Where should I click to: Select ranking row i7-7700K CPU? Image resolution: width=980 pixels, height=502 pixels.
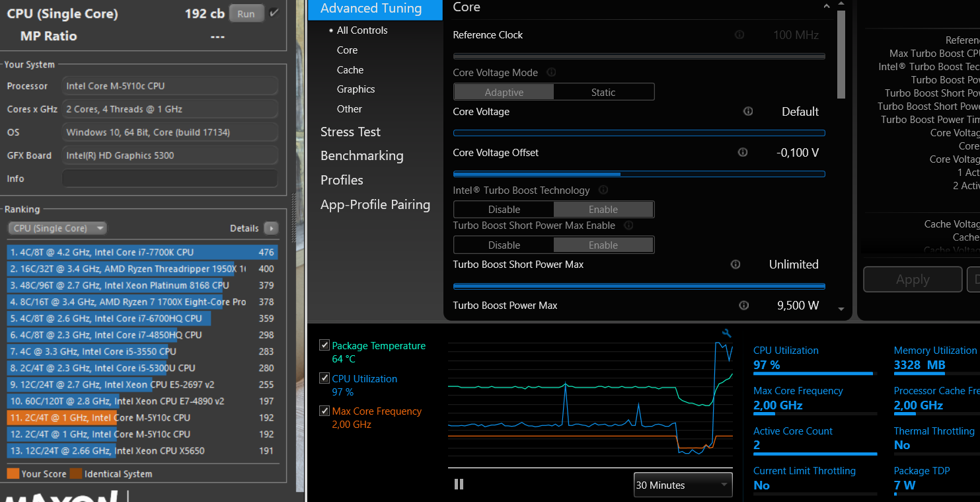pyautogui.click(x=142, y=252)
